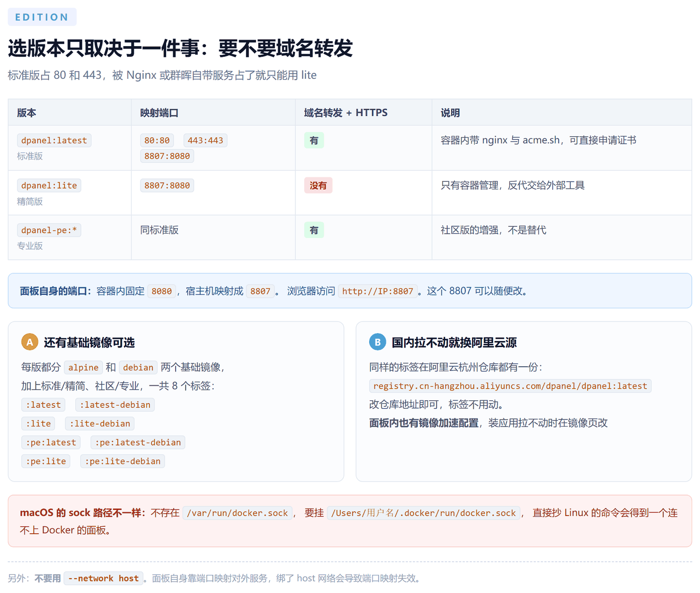Click the 专业版 label under dpanel-pe
Image resolution: width=700 pixels, height=593 pixels.
tap(30, 246)
